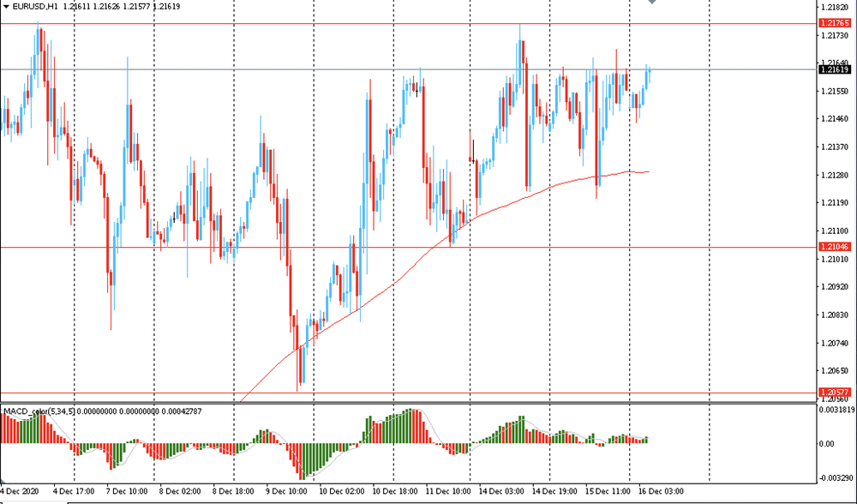Click the triangle arrow before EURUSD,H1 title

[x=6, y=7]
